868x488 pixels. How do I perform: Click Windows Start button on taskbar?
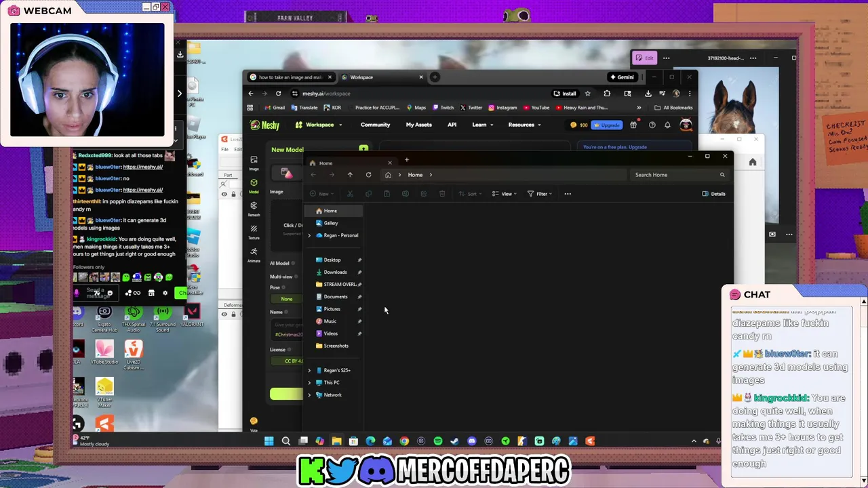click(269, 441)
